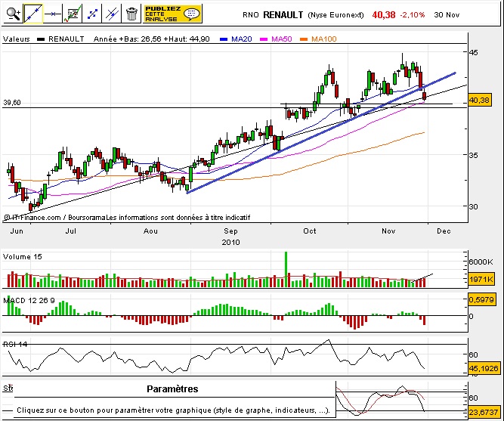The width and height of the screenshot is (504, 421).
Task: Click the yellow 45,1926 RSI value tag
Action: (x=484, y=368)
